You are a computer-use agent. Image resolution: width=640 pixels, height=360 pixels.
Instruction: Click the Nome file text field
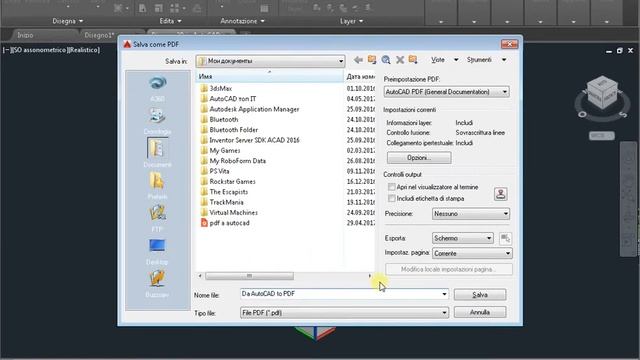(340, 294)
